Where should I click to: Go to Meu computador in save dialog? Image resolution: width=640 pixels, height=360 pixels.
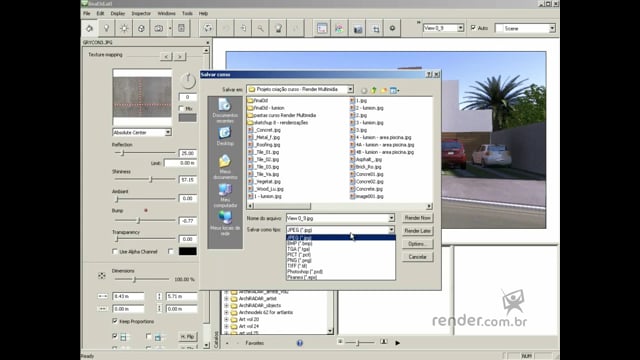225,195
